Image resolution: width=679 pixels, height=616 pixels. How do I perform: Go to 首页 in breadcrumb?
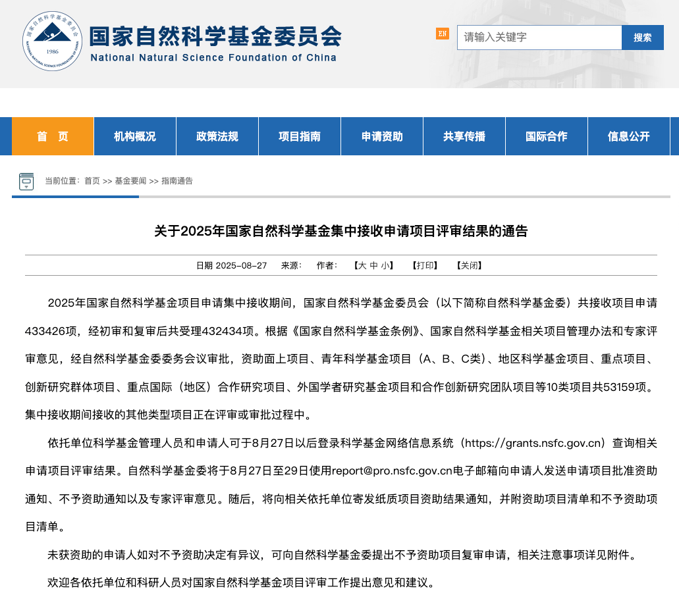[x=92, y=181]
